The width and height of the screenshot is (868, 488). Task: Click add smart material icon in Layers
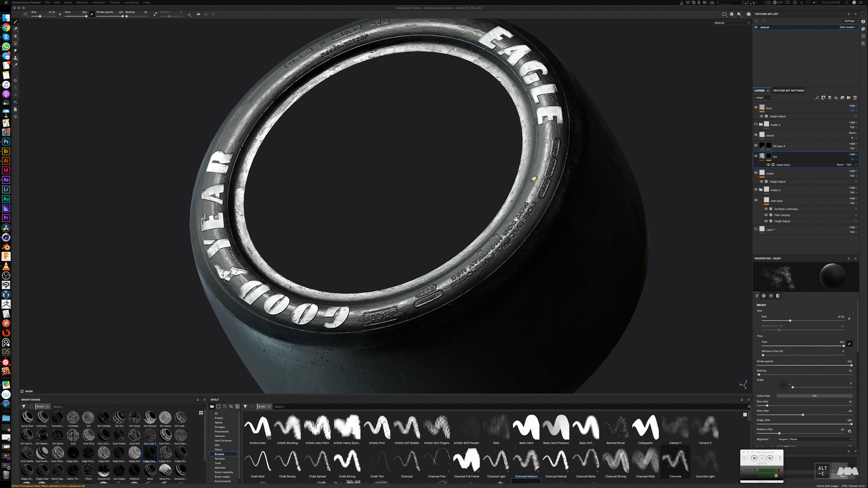pyautogui.click(x=843, y=98)
